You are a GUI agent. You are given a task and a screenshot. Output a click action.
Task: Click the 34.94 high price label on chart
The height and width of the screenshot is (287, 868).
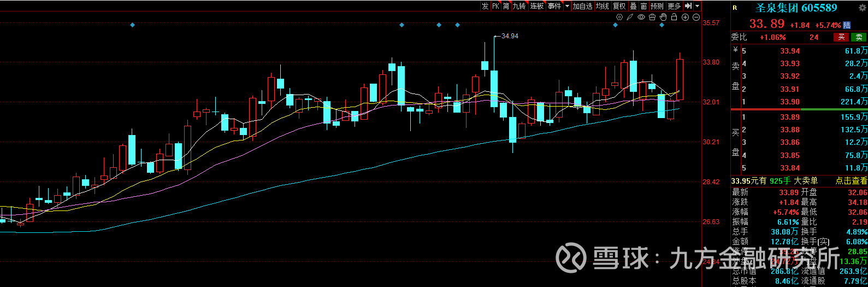click(x=510, y=36)
